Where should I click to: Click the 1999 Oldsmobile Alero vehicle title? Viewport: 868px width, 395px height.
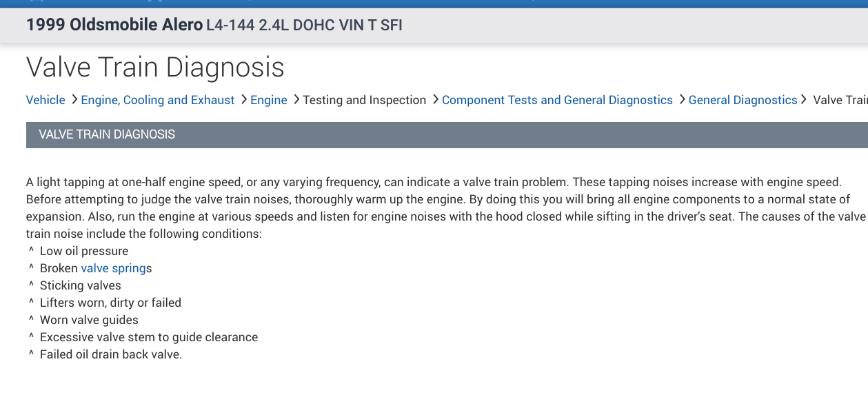pyautogui.click(x=114, y=26)
